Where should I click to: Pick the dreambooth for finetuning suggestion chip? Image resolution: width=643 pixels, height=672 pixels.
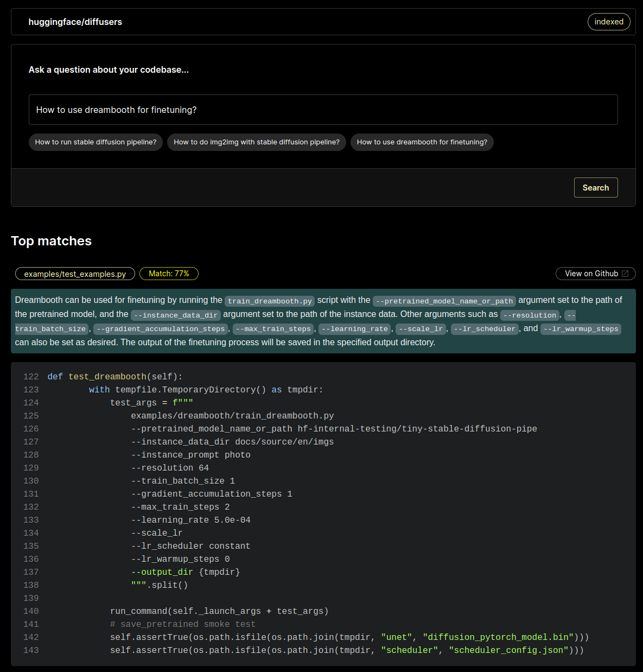coord(422,142)
